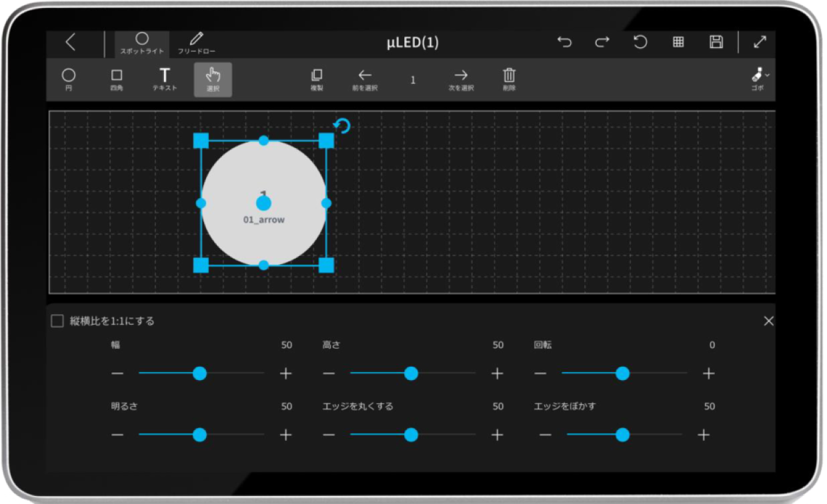The height and width of the screenshot is (504, 827).
Task: Go back with the left chevron
Action: (71, 43)
